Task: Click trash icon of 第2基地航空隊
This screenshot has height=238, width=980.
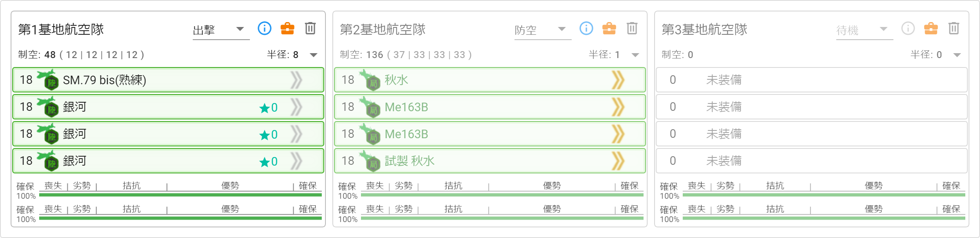Action: click(x=632, y=28)
